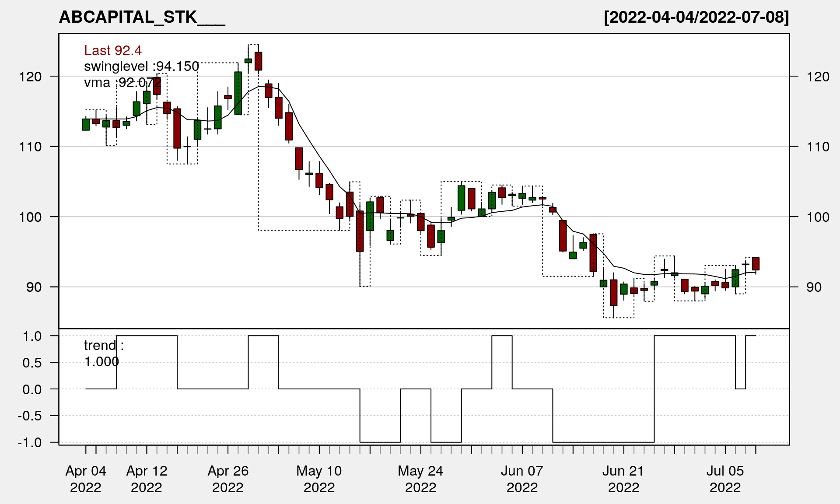Click the May 10 2022 axis date
This screenshot has width=840, height=504.
(x=319, y=479)
